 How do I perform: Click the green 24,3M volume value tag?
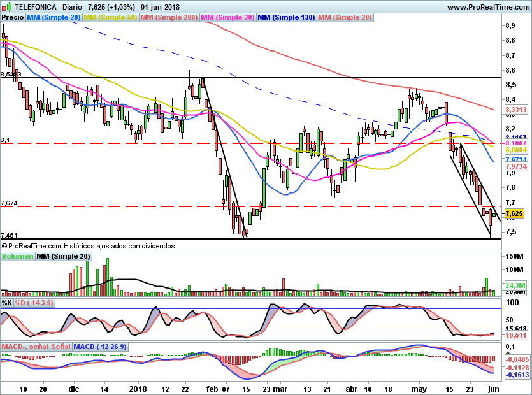(515, 285)
